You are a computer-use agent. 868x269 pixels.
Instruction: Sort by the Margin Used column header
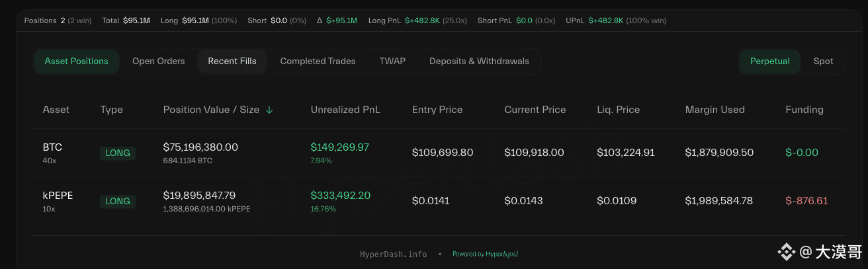point(715,110)
